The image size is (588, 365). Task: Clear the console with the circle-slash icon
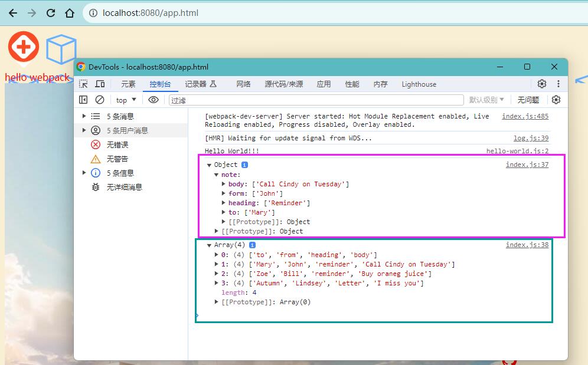click(x=100, y=100)
